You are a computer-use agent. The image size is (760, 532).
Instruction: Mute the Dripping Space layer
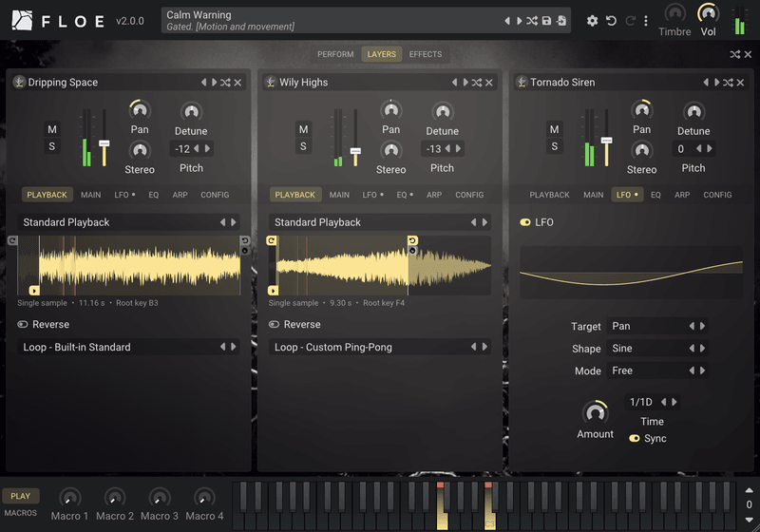pyautogui.click(x=52, y=129)
